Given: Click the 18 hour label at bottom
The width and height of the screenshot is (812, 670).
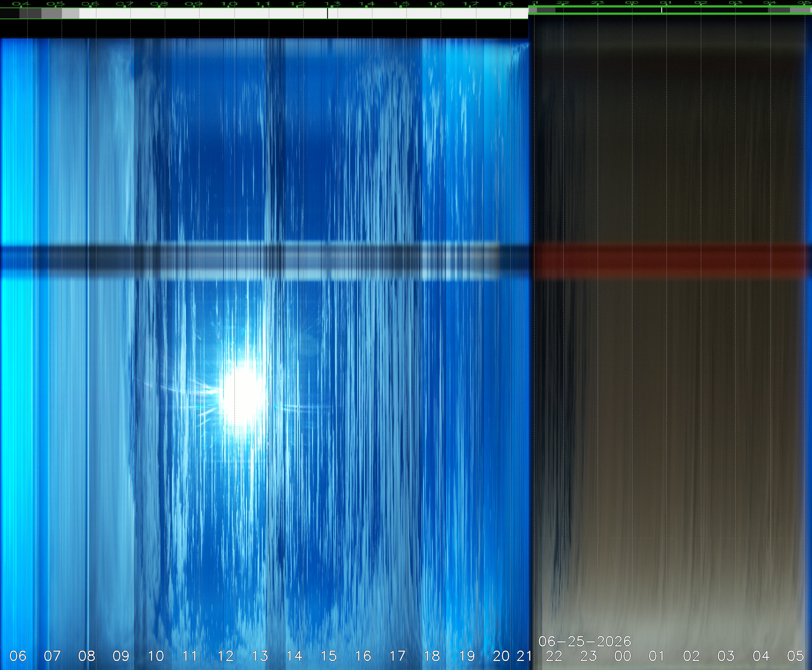Looking at the screenshot, I should (432, 656).
